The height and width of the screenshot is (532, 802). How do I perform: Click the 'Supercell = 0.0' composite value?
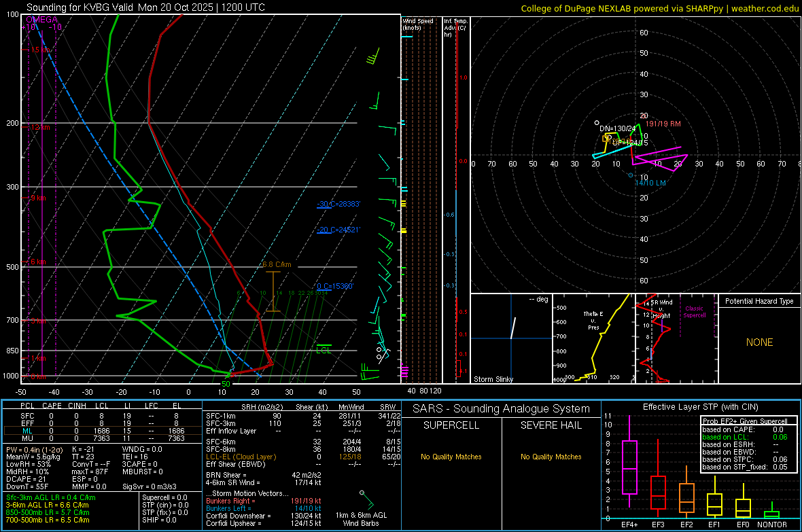coord(164,497)
